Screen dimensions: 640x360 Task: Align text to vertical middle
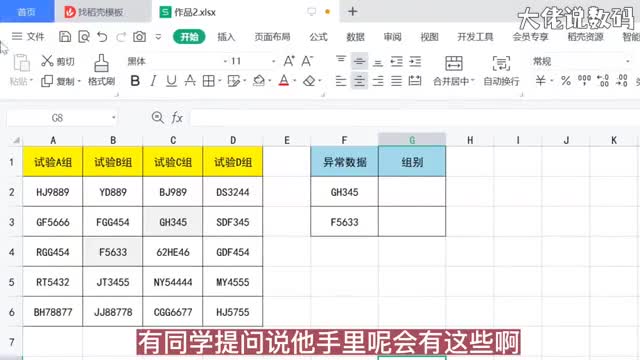(359, 61)
